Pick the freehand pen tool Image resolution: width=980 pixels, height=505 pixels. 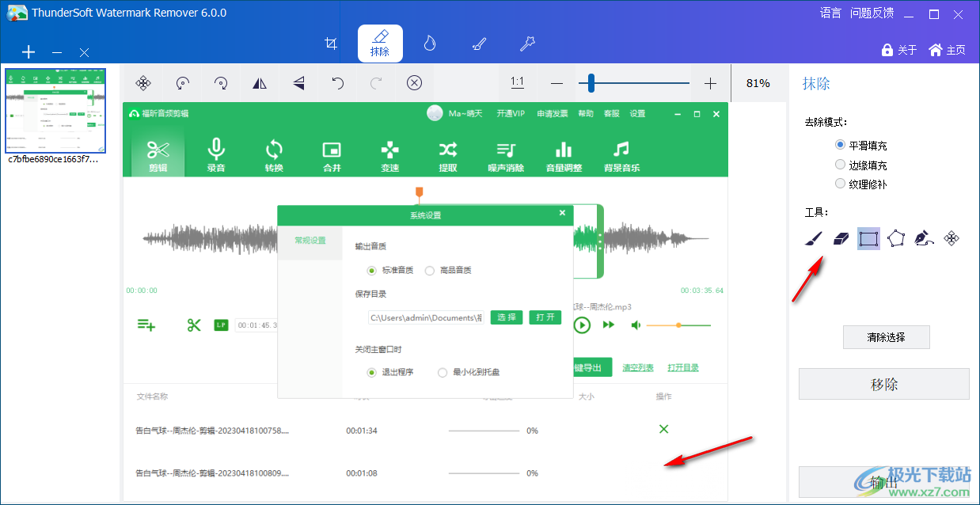pos(924,238)
